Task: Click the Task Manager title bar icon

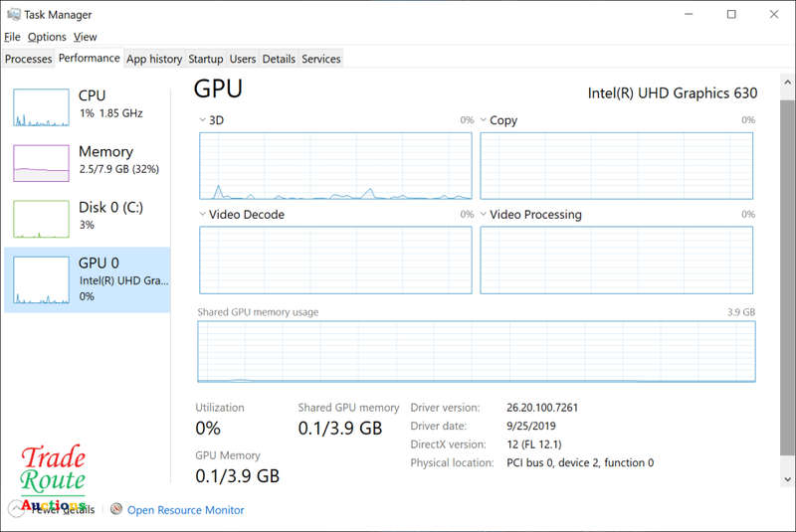Action: pos(11,15)
